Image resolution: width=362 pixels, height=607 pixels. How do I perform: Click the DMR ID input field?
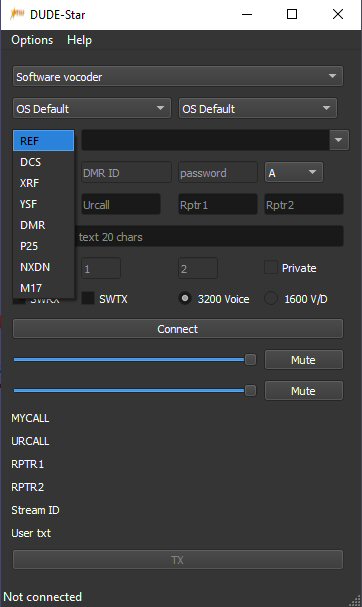(126, 172)
